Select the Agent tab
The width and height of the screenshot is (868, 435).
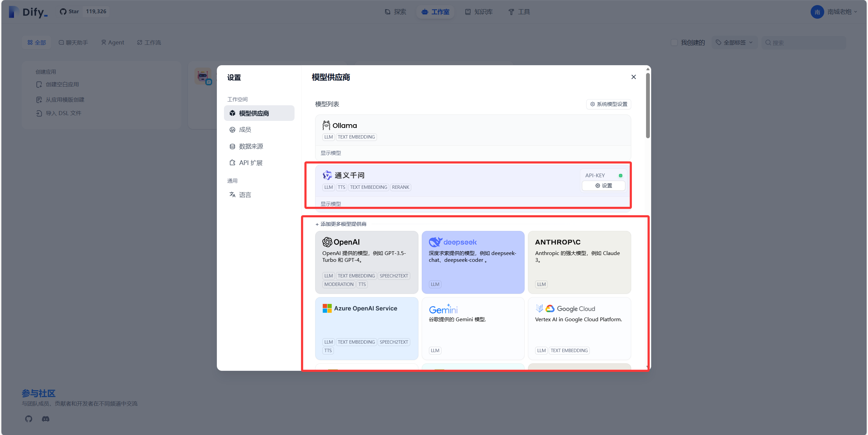click(112, 42)
